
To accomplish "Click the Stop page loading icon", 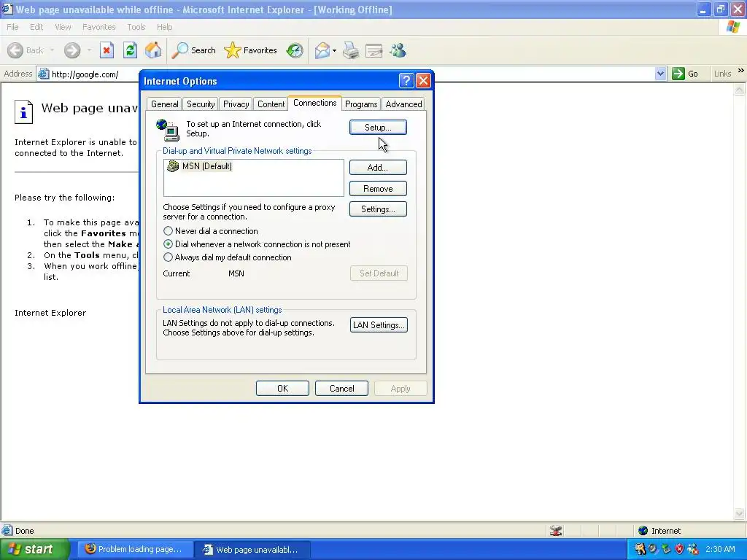I will tap(107, 50).
